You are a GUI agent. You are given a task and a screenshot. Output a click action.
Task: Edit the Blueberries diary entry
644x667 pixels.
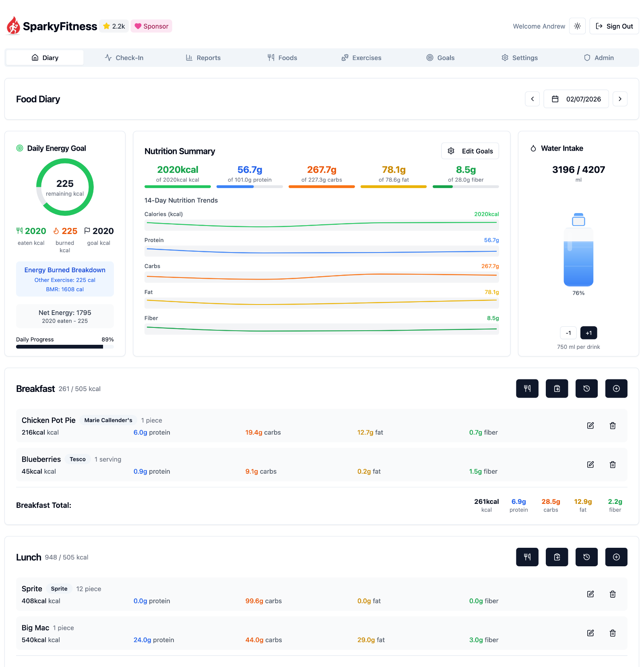pyautogui.click(x=590, y=464)
